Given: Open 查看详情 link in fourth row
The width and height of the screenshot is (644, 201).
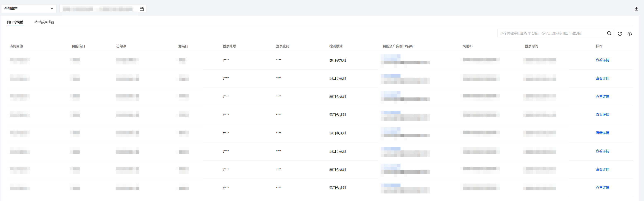Looking at the screenshot, I should pyautogui.click(x=602, y=115).
